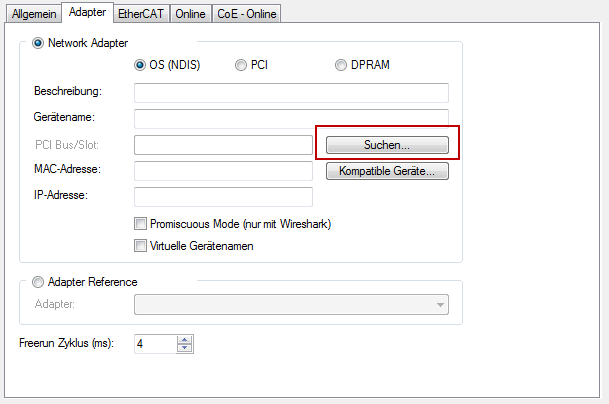Focus the Gerätename input field
This screenshot has height=404, width=609.
tap(290, 119)
